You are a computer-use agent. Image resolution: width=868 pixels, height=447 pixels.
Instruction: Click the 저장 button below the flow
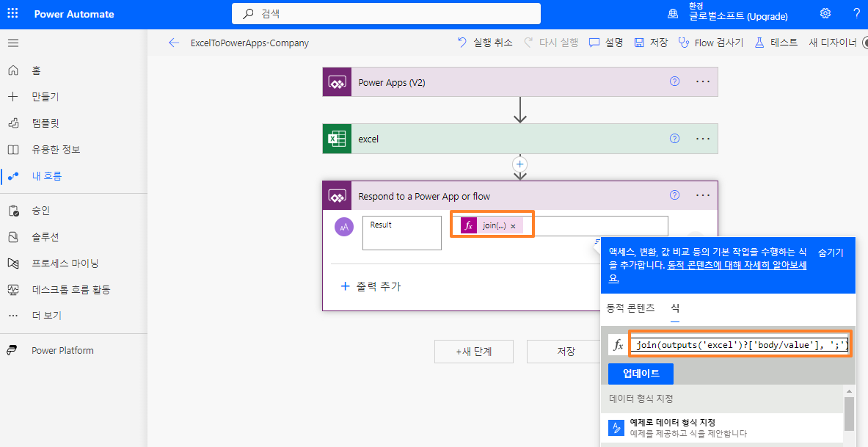tap(565, 351)
